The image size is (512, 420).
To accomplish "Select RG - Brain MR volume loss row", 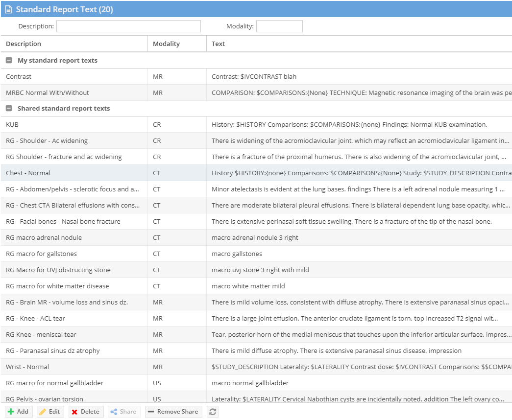I will pos(256,302).
